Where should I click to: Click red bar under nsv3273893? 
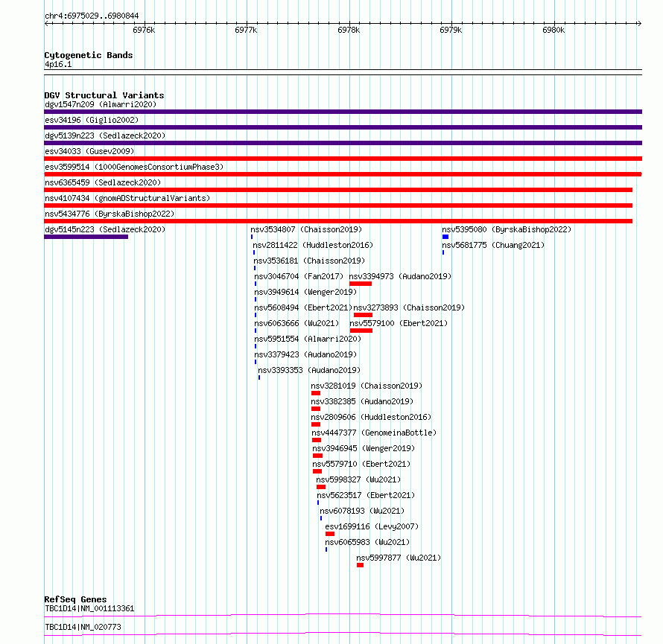pos(364,315)
